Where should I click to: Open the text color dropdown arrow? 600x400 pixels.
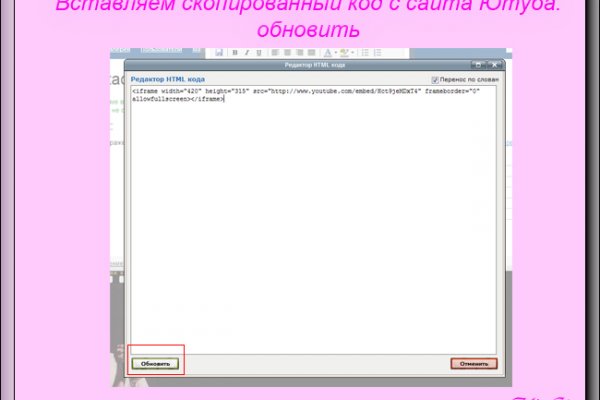tap(336, 52)
